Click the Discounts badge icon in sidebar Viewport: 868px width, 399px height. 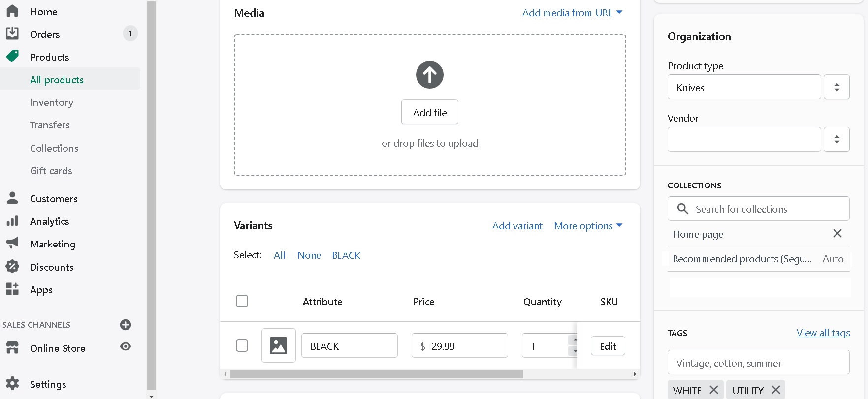tap(12, 267)
